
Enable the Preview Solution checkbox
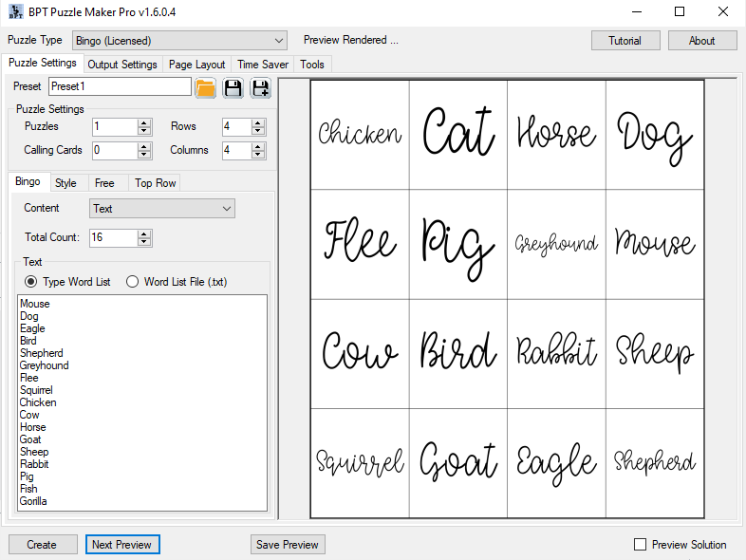[x=641, y=544]
